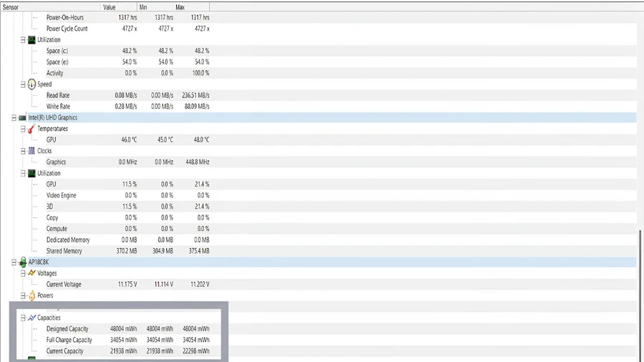
Task: Collapse the Clocks group
Action: coord(23,151)
